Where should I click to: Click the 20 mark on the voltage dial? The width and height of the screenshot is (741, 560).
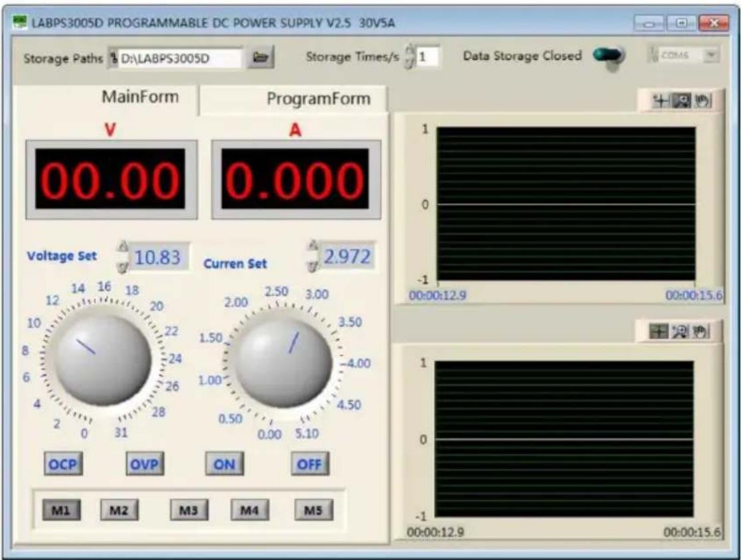(156, 306)
